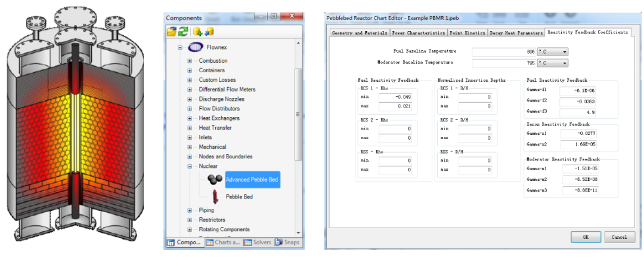Open the Charts bottom tab
This screenshot has width=644, height=258.
(222, 242)
